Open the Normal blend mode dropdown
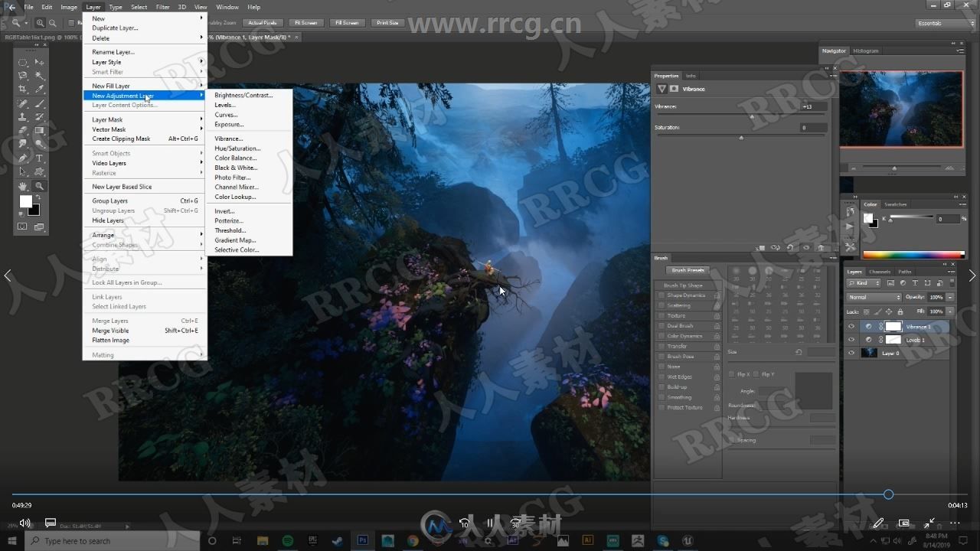This screenshot has height=551, width=980. click(x=874, y=297)
